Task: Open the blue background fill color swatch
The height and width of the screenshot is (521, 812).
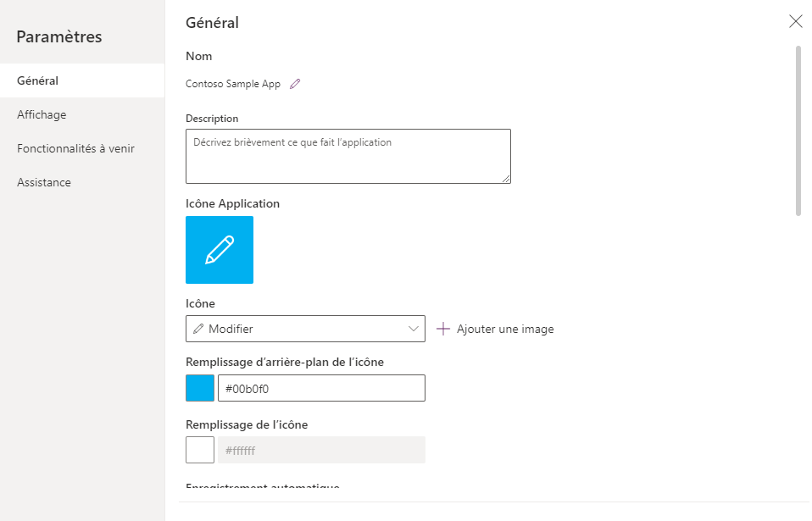Action: (200, 388)
